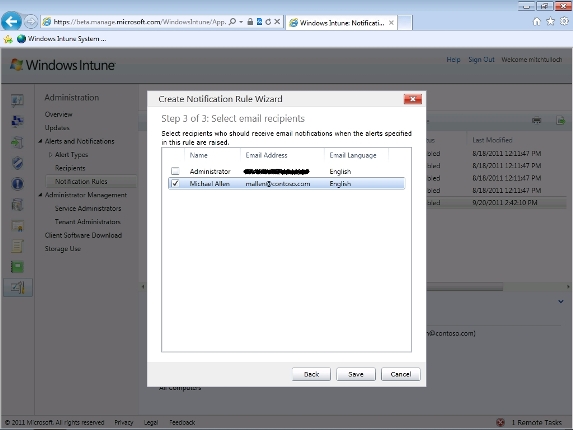Collapse the Alerts and Notifications tree node
Viewport: 573px width, 430px height.
pos(40,141)
